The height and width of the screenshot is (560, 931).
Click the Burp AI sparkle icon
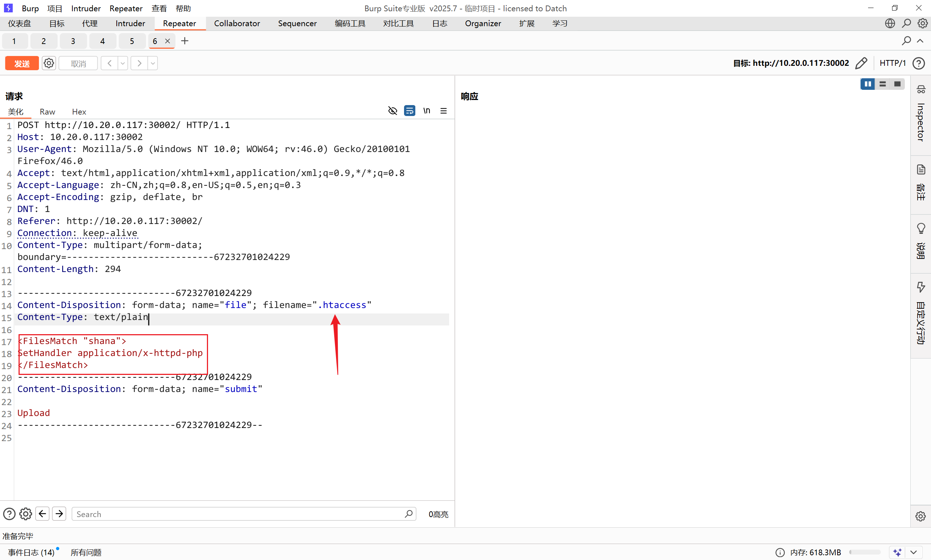tap(898, 552)
